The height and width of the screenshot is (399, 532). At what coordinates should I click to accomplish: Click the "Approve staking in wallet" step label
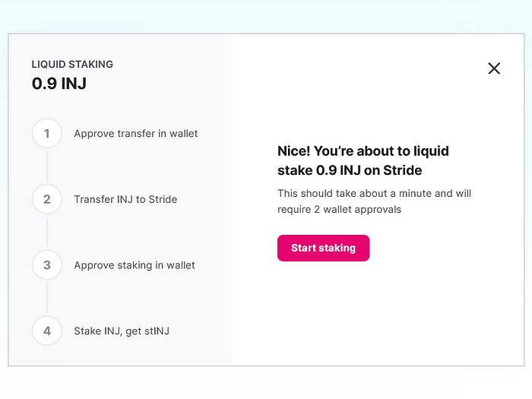coord(135,265)
